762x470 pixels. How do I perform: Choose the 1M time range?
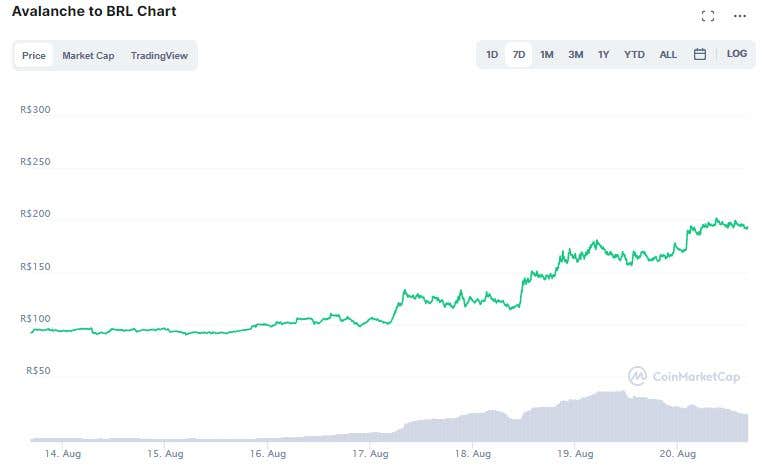click(x=547, y=55)
